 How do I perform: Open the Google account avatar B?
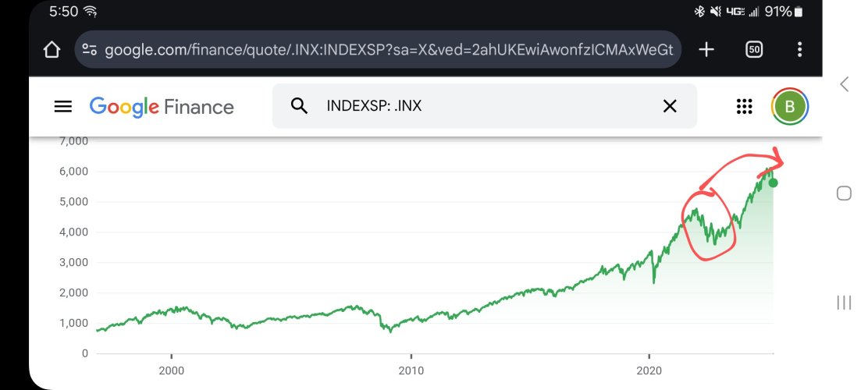pyautogui.click(x=790, y=106)
